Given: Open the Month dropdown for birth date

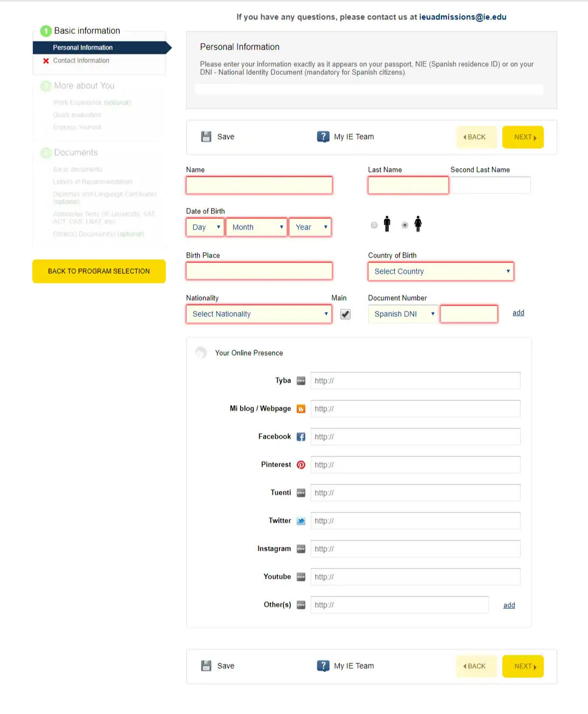Looking at the screenshot, I should (x=256, y=227).
